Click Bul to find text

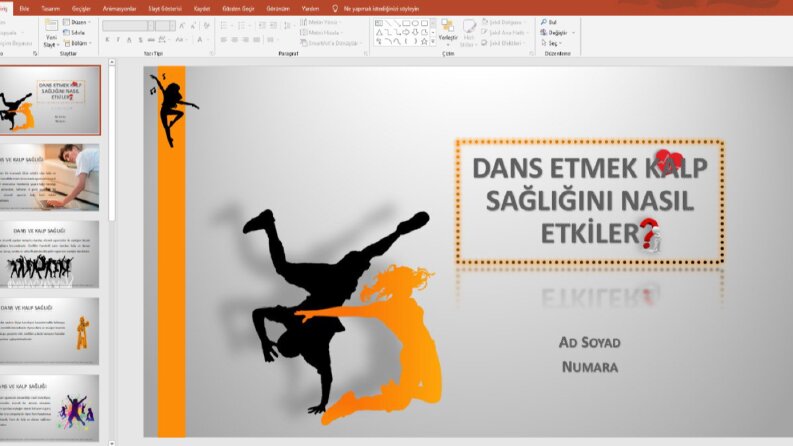549,22
